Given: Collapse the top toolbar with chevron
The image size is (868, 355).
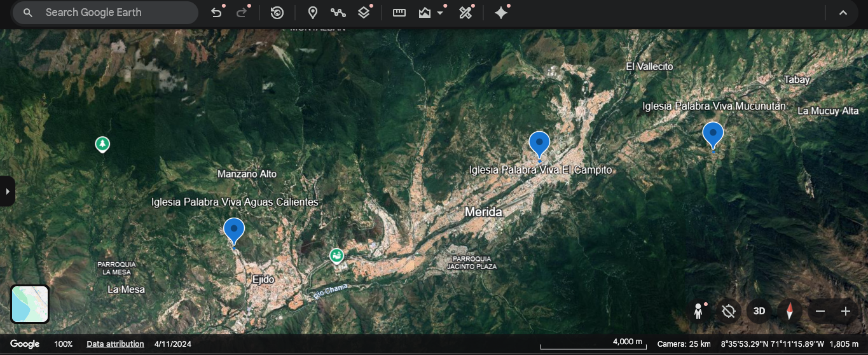Looking at the screenshot, I should (843, 13).
